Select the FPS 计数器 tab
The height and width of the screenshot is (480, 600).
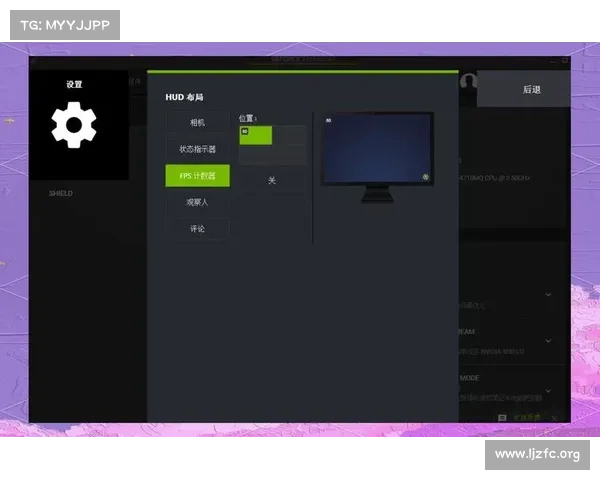click(197, 176)
